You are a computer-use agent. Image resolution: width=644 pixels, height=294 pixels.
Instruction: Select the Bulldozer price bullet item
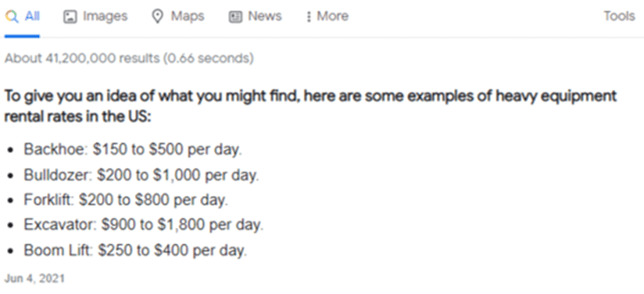141,175
